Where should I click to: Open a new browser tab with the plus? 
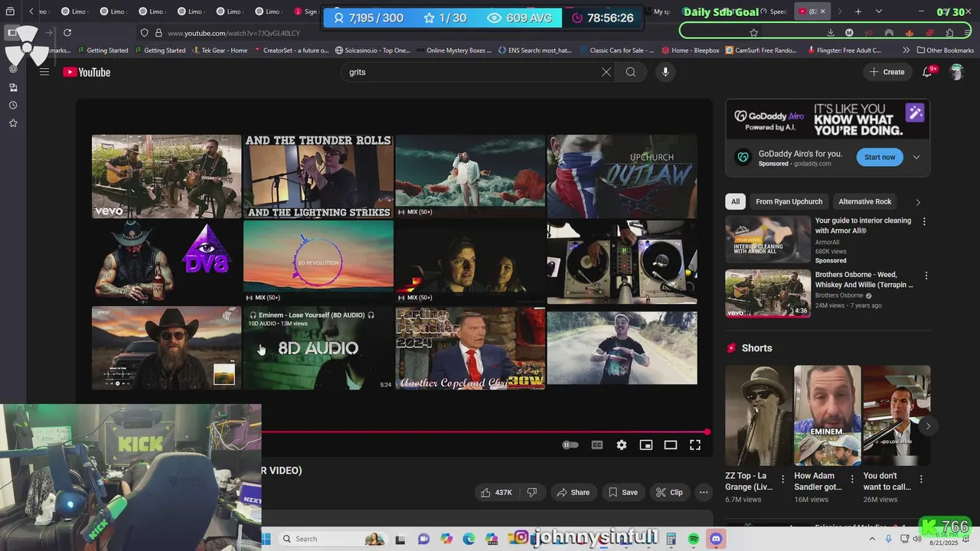click(x=858, y=11)
